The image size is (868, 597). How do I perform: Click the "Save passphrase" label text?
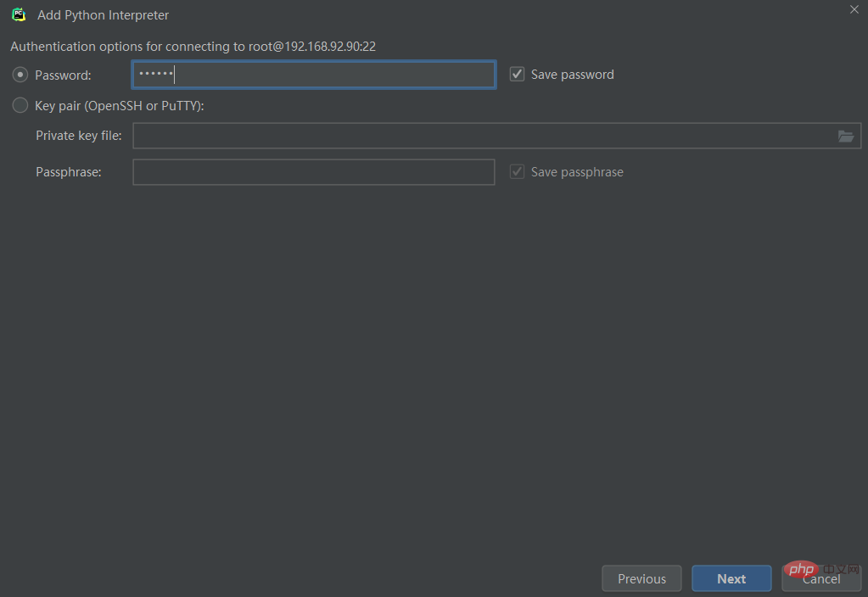tap(577, 172)
